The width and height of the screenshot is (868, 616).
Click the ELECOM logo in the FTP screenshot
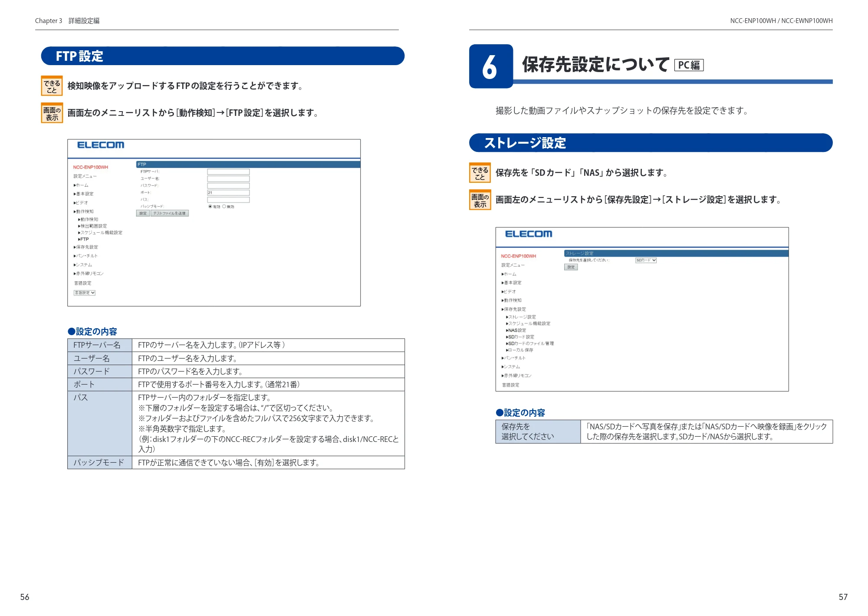pyautogui.click(x=101, y=145)
